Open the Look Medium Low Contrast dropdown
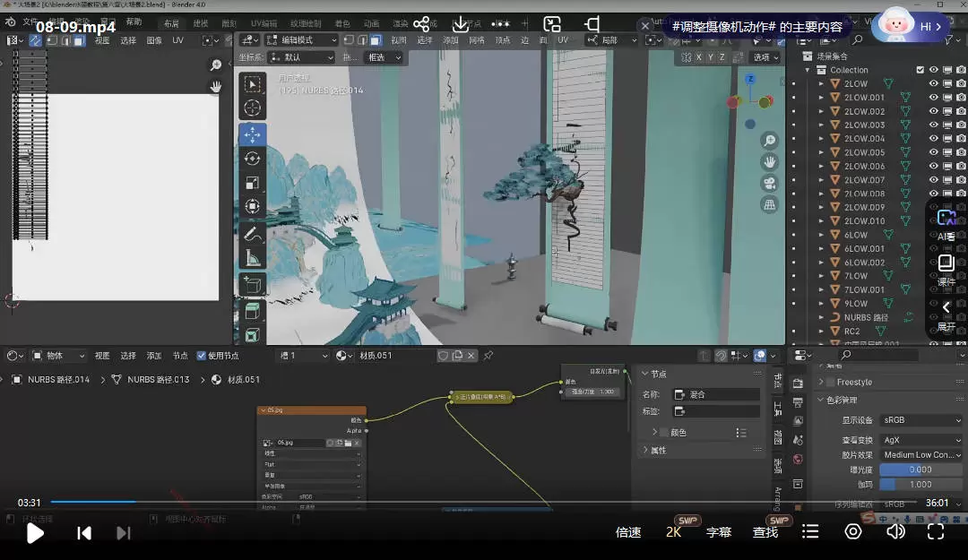This screenshot has height=560, width=968. [921, 455]
